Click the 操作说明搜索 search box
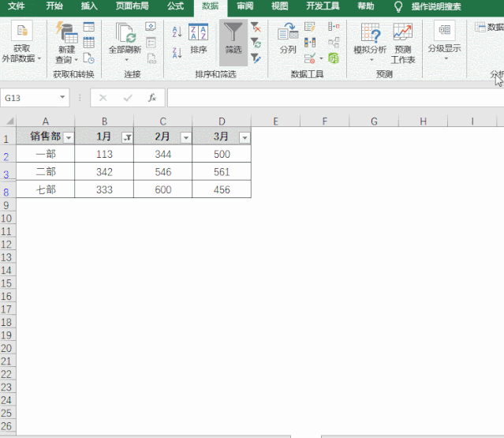The height and width of the screenshot is (438, 504). [x=436, y=6]
